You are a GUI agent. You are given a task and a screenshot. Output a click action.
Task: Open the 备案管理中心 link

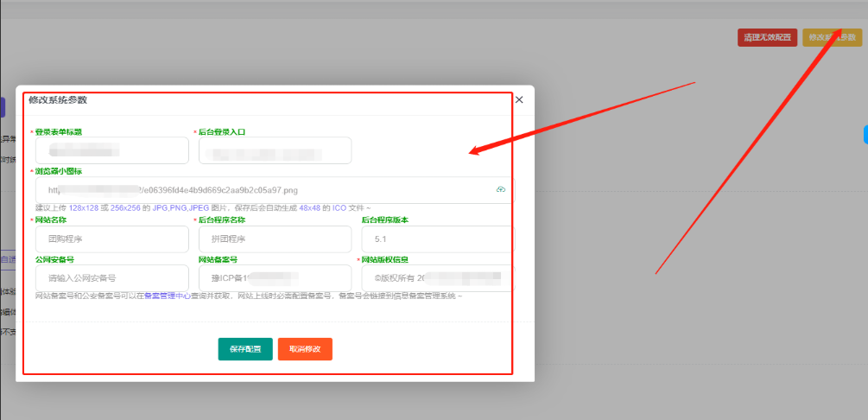click(167, 296)
